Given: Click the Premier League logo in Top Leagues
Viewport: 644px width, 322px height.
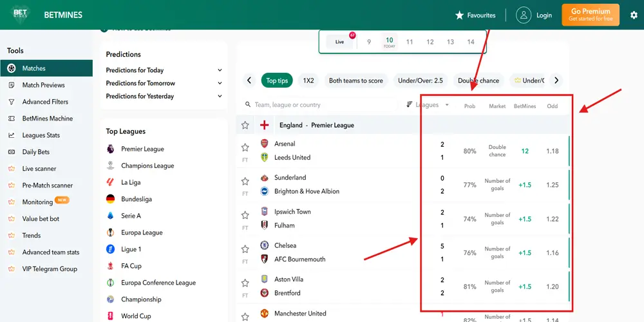Looking at the screenshot, I should click(111, 149).
